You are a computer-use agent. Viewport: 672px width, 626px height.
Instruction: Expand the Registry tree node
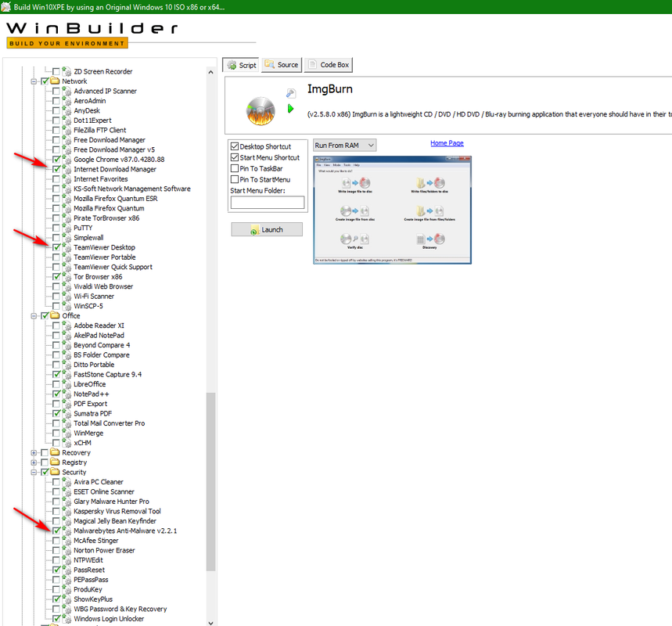34,462
